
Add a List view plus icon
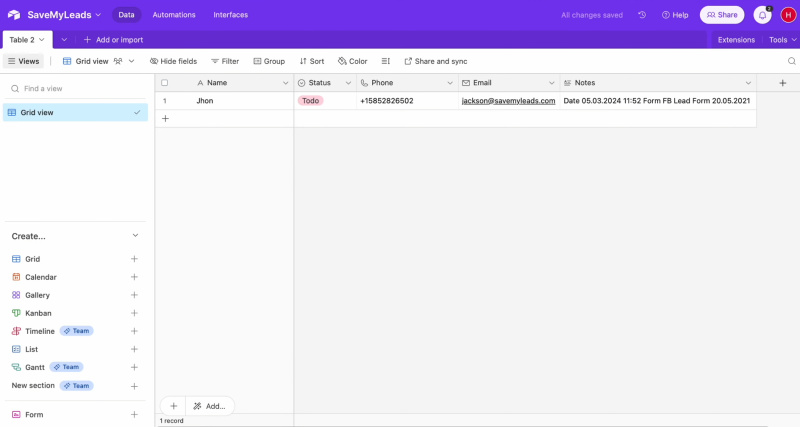134,349
